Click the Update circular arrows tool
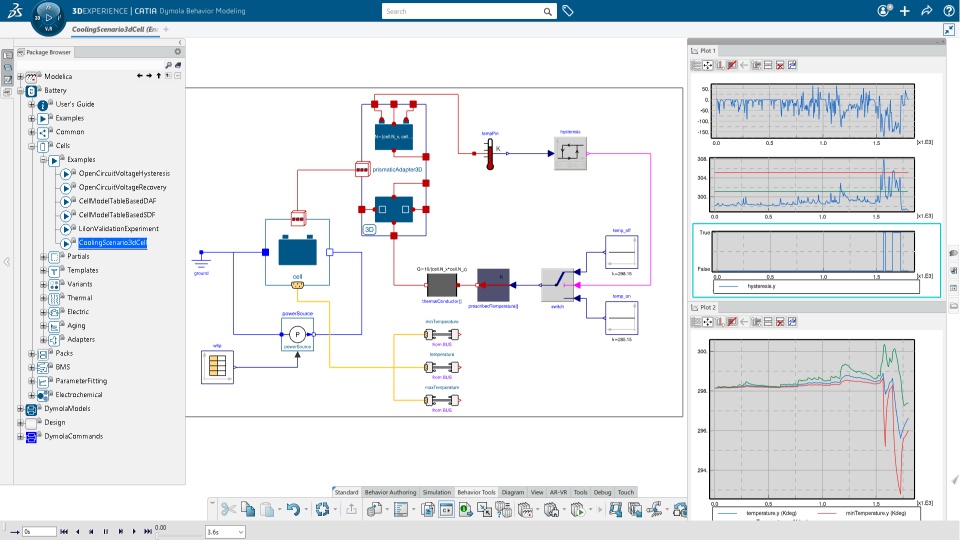960x540 pixels. pos(323,509)
